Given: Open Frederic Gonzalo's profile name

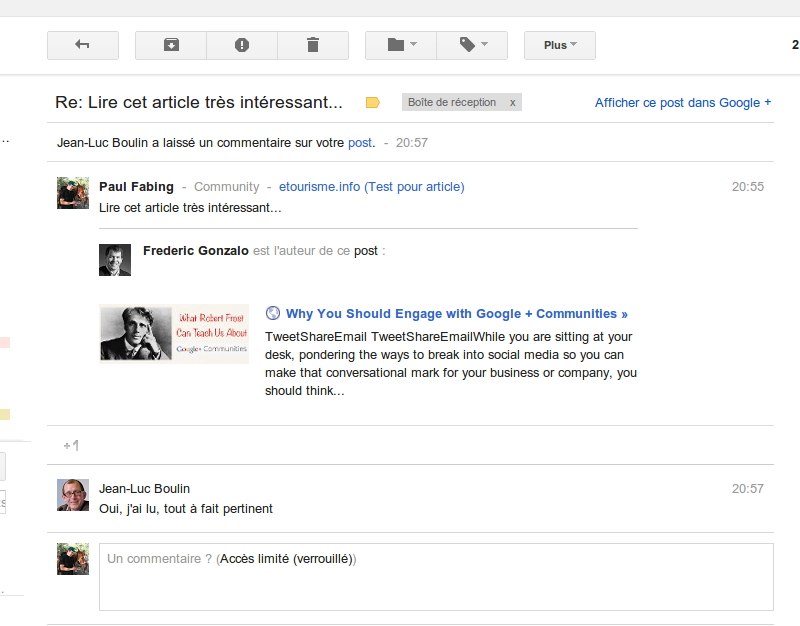Looking at the screenshot, I should click(195, 251).
